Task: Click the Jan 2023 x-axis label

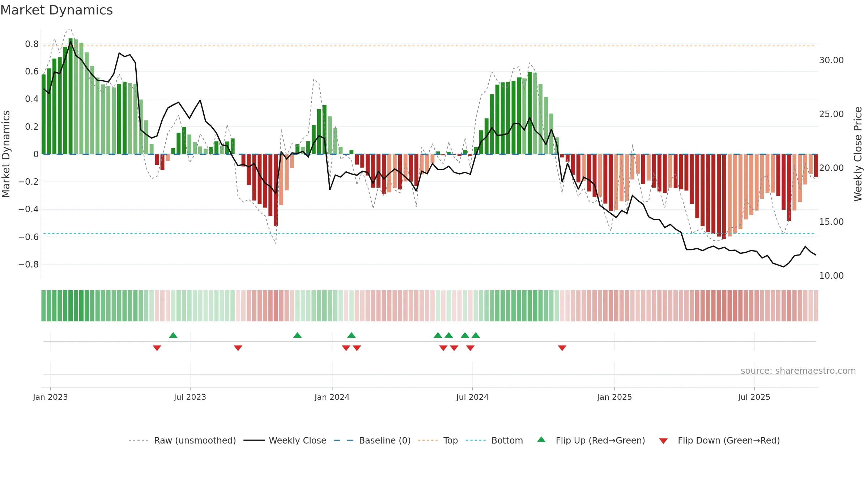Action: [x=50, y=397]
